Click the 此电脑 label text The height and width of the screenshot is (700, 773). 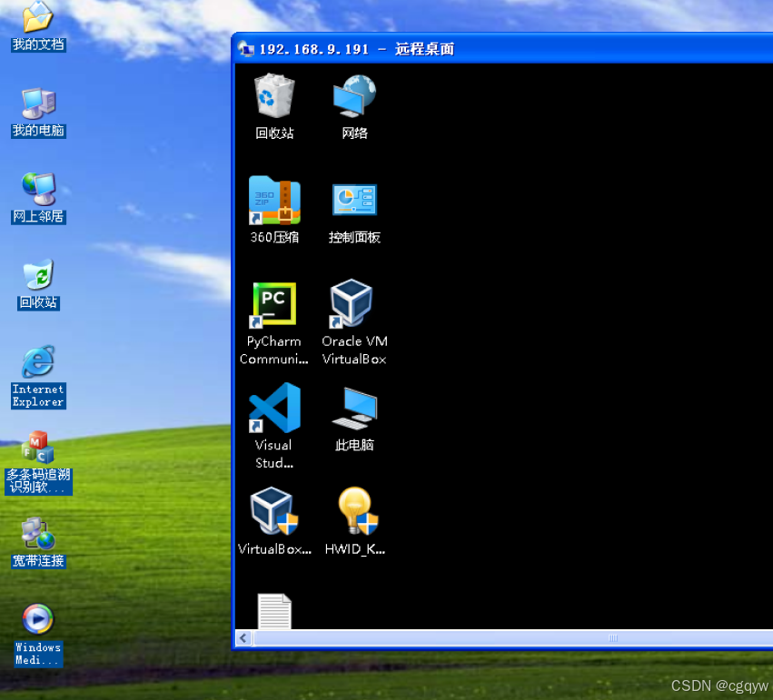(x=354, y=445)
